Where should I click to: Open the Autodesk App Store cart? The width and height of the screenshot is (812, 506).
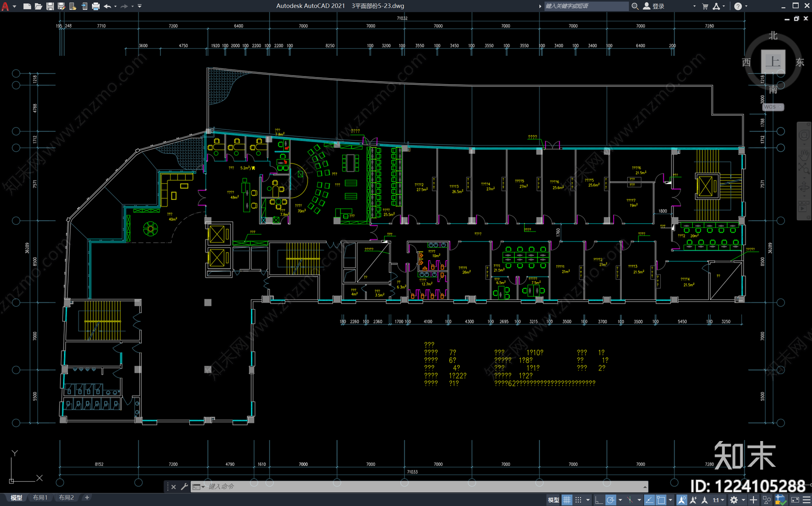click(x=705, y=6)
